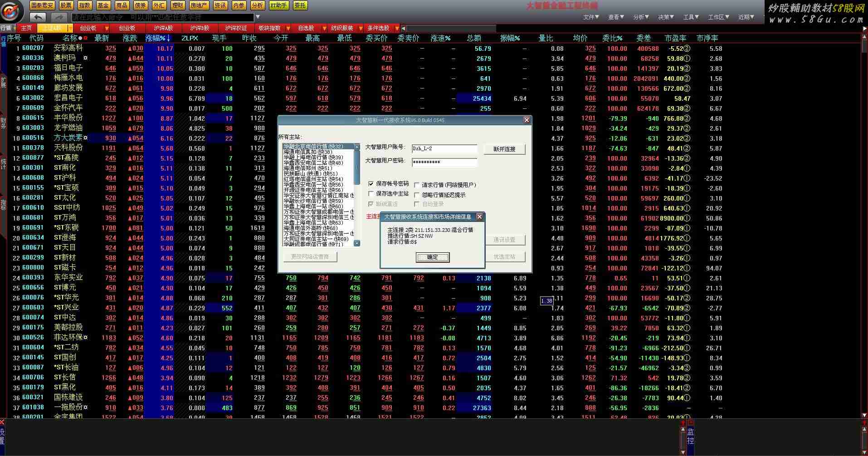Screen dimensions: 868x456
Task: Click the 涨幅% column sort header
Action: click(158, 38)
